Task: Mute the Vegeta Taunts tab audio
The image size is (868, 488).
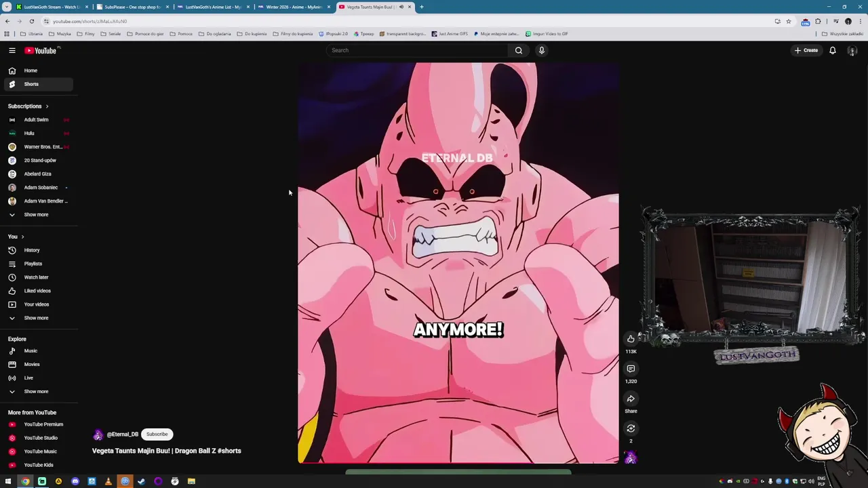Action: click(x=401, y=7)
